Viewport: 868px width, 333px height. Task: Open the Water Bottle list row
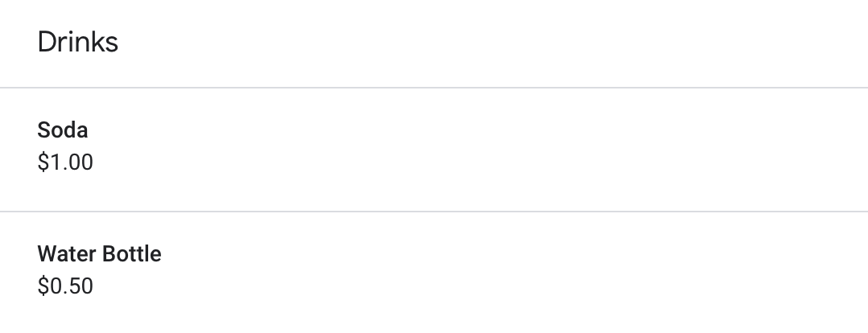tap(434, 272)
